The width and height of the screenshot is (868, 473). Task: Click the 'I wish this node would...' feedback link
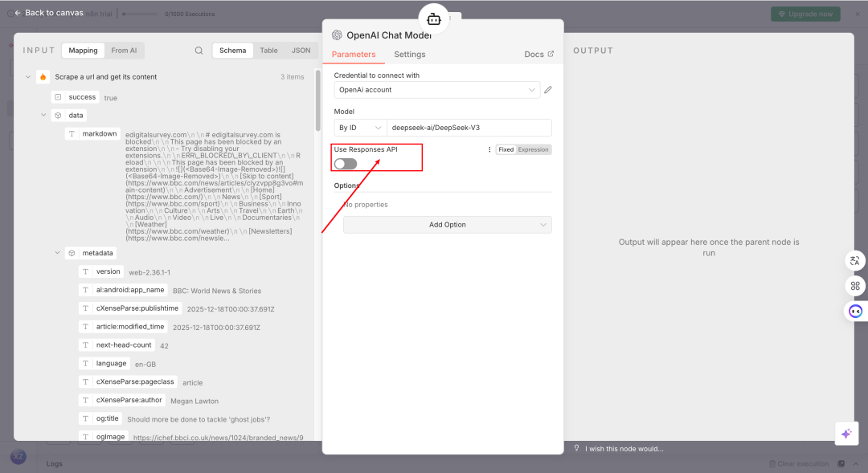624,449
